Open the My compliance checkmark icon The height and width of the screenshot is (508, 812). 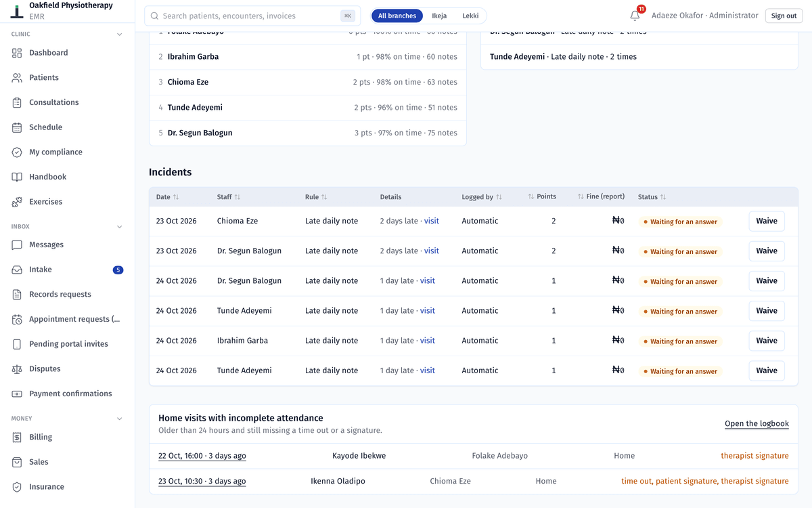click(17, 152)
